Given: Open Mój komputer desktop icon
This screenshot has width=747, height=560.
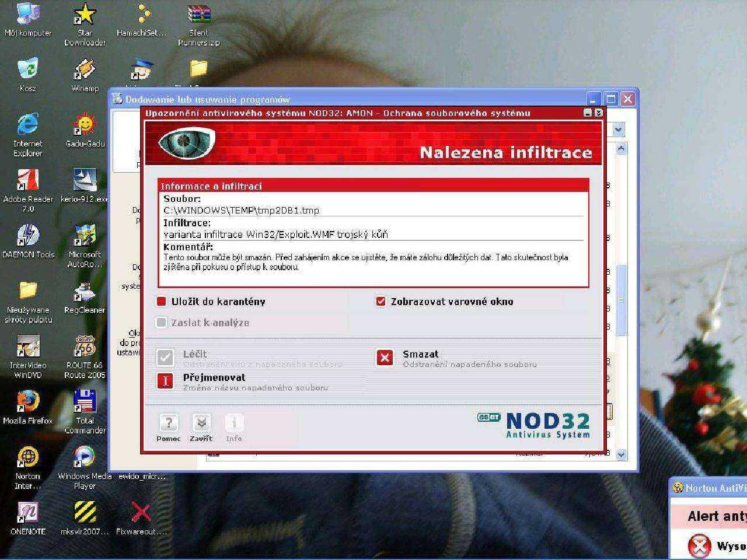Looking at the screenshot, I should pyautogui.click(x=28, y=19).
